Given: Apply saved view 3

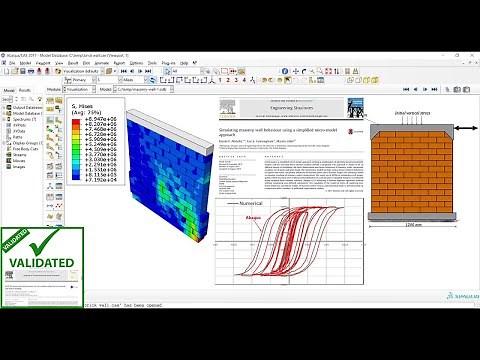Looking at the screenshot, I should pos(236,80).
